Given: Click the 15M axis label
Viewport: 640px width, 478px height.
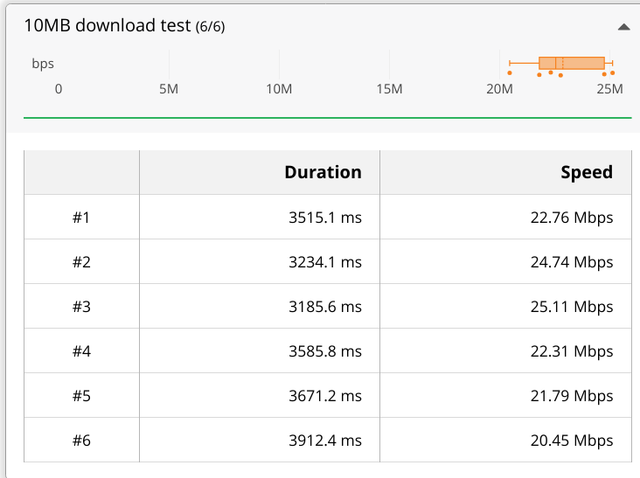Looking at the screenshot, I should 389,89.
